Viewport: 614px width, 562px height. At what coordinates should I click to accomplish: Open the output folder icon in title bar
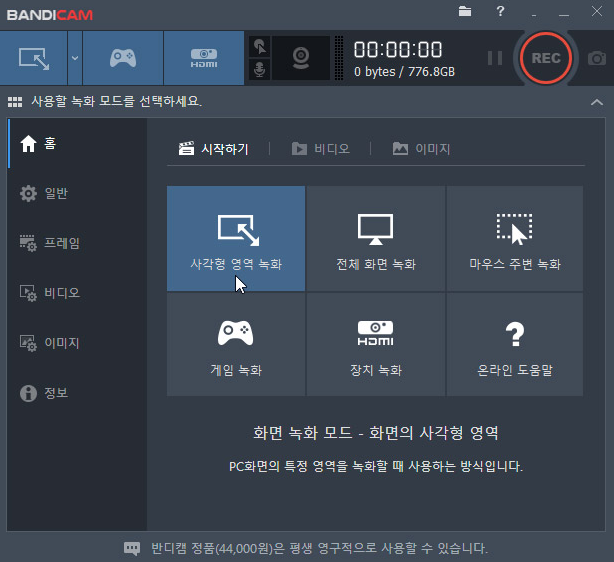coord(465,11)
